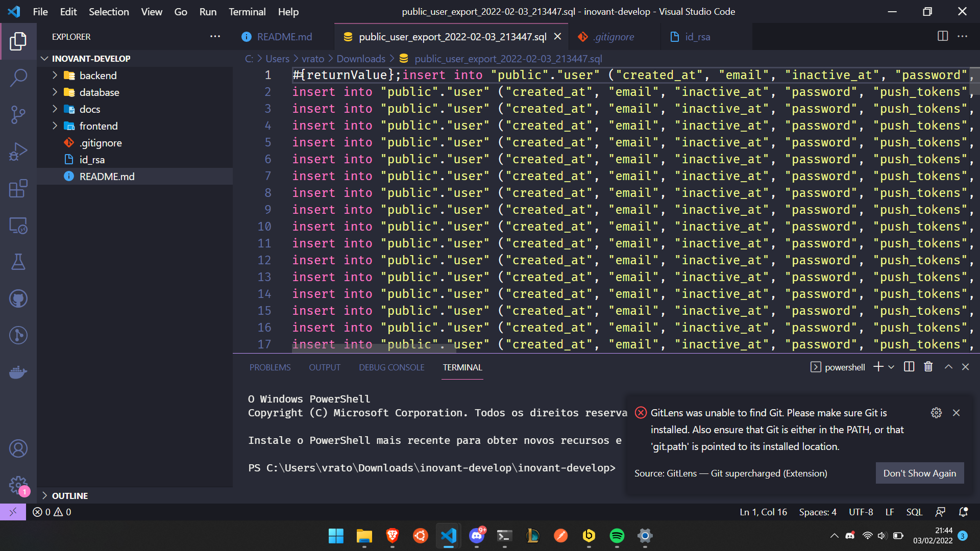
Task: Open the terminal launch profile dropdown
Action: (891, 367)
